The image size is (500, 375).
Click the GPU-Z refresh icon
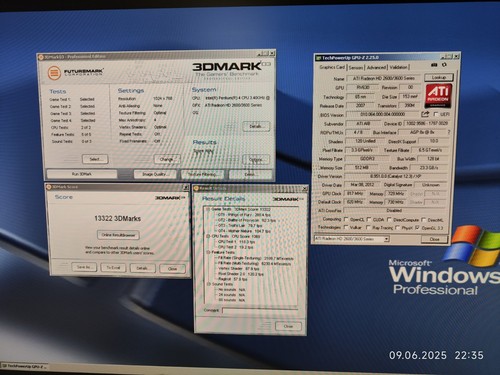444,65
